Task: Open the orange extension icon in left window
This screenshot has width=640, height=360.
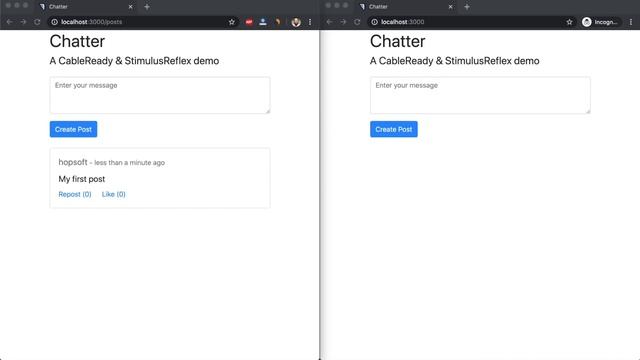Action: tap(278, 22)
